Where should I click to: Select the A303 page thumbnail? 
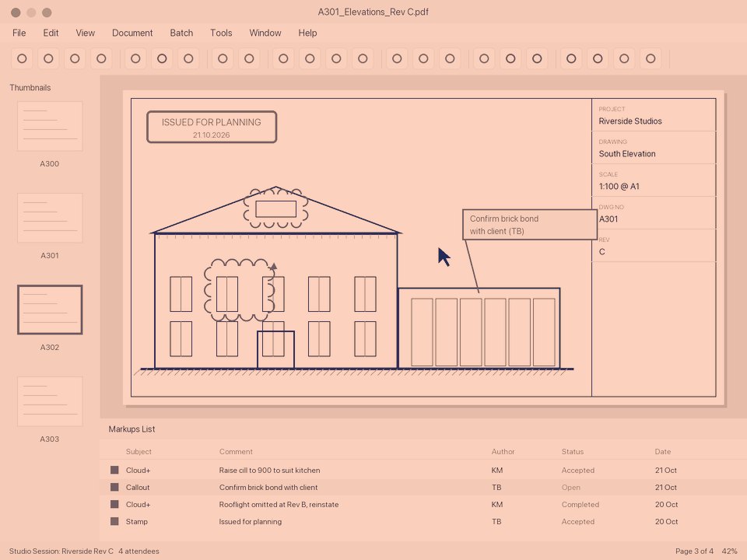coord(50,402)
